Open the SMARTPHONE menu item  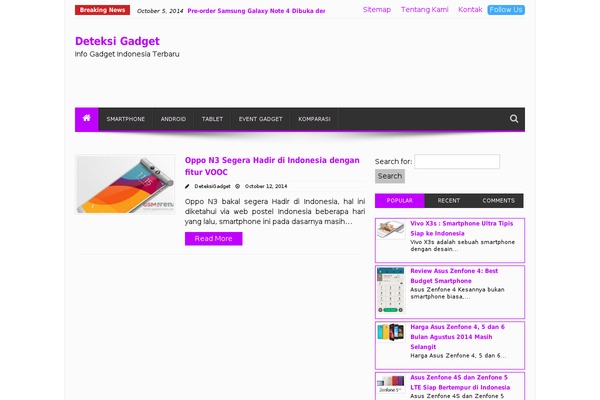click(x=126, y=119)
